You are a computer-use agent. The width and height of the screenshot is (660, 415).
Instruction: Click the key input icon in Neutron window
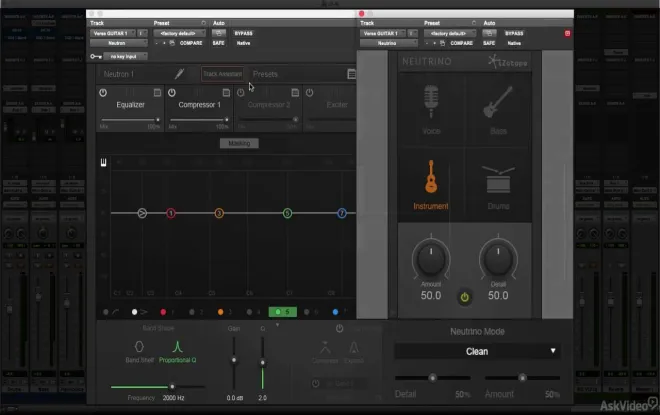pyautogui.click(x=96, y=56)
